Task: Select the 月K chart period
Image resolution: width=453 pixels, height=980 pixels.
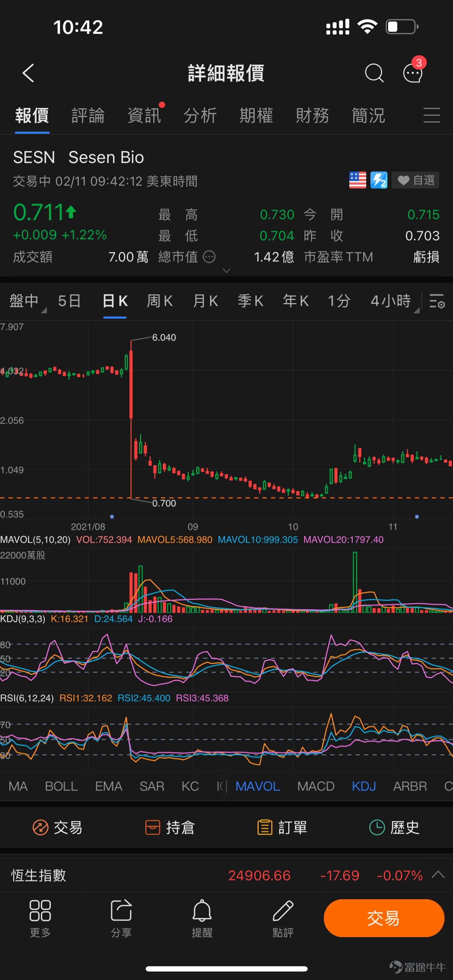Action: 205,301
